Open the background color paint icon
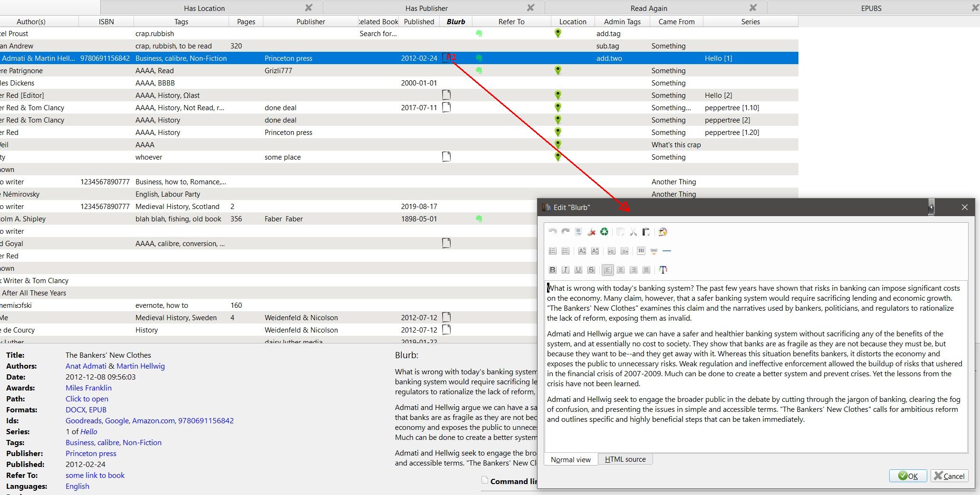The image size is (980, 495). pyautogui.click(x=663, y=232)
